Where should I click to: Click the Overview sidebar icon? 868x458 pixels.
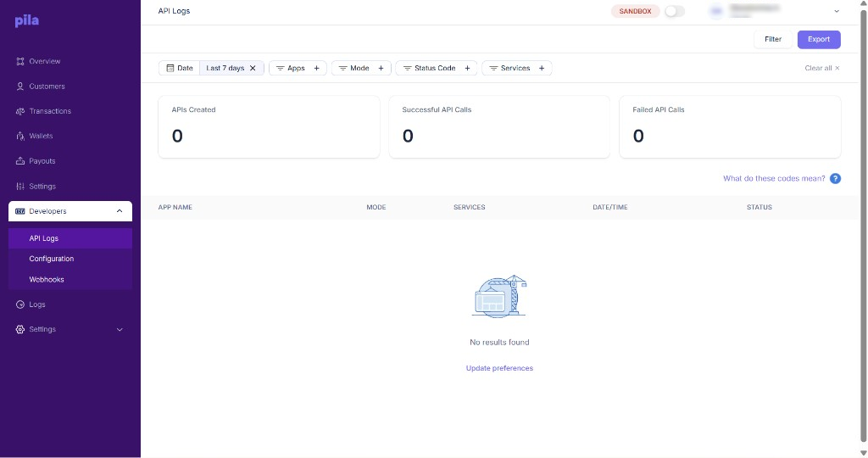[20, 61]
